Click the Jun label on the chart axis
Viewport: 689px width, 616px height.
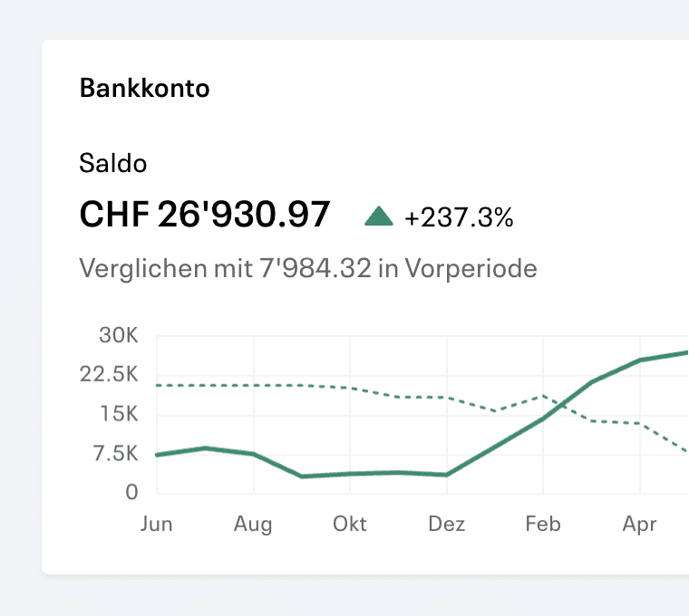click(157, 524)
